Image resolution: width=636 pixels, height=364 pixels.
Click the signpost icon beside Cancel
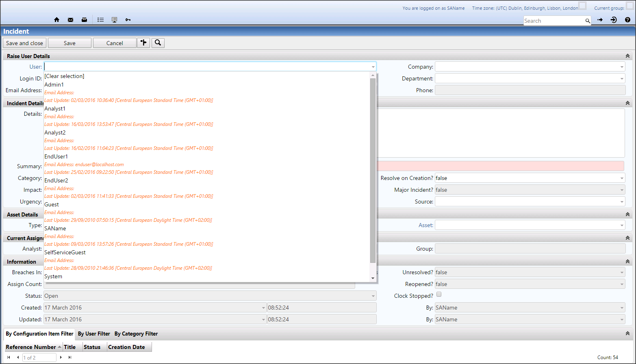pyautogui.click(x=143, y=43)
